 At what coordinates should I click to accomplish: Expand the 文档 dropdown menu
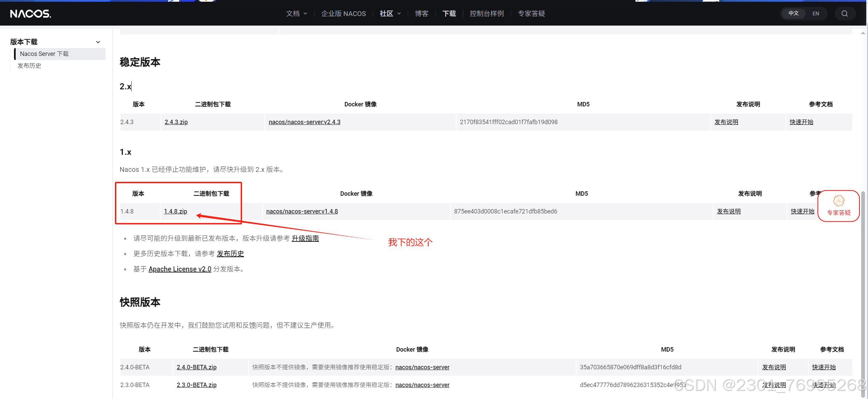click(296, 14)
